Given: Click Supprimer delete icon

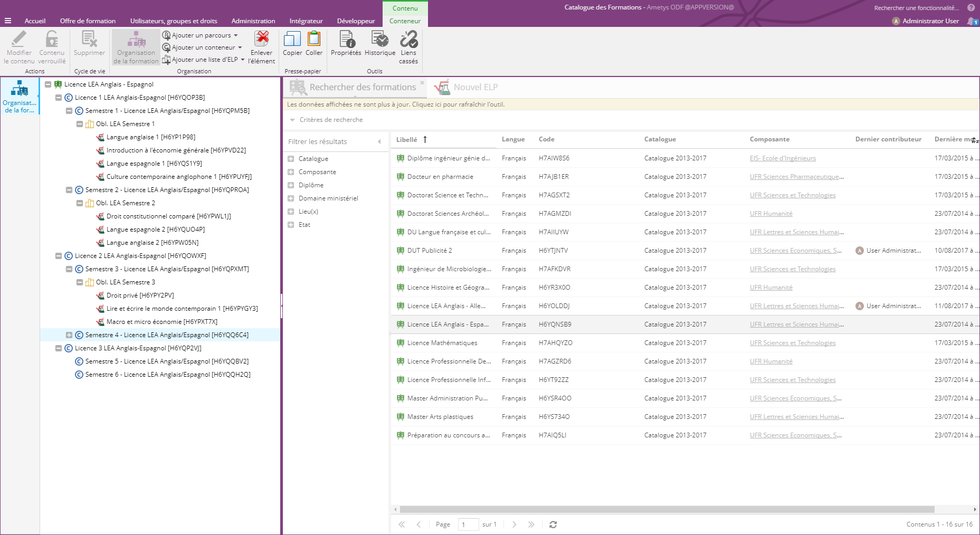Looking at the screenshot, I should click(x=89, y=39).
